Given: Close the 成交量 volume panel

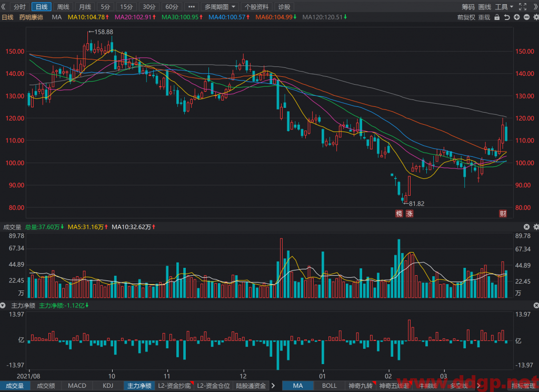Looking at the screenshot, I should pos(526,227).
